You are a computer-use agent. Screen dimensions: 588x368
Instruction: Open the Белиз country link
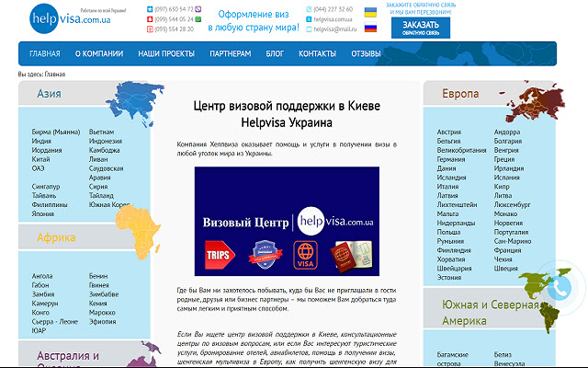(x=503, y=354)
